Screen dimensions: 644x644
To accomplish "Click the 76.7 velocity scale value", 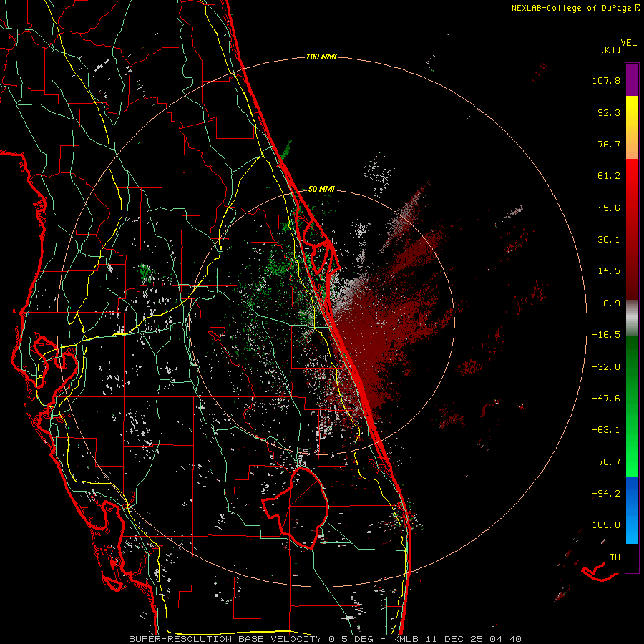I will pyautogui.click(x=609, y=144).
